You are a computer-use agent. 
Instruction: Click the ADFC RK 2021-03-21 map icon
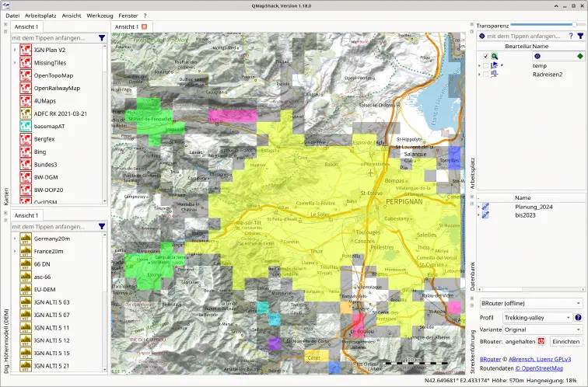[26, 113]
